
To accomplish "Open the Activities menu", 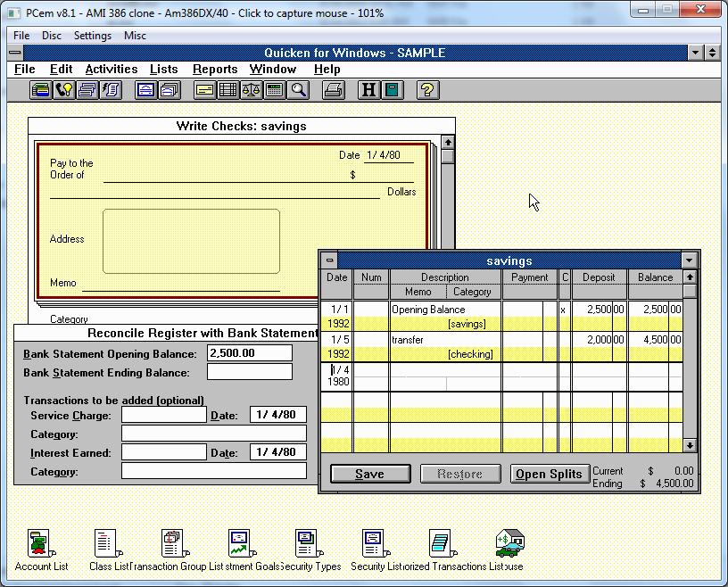I will [112, 70].
